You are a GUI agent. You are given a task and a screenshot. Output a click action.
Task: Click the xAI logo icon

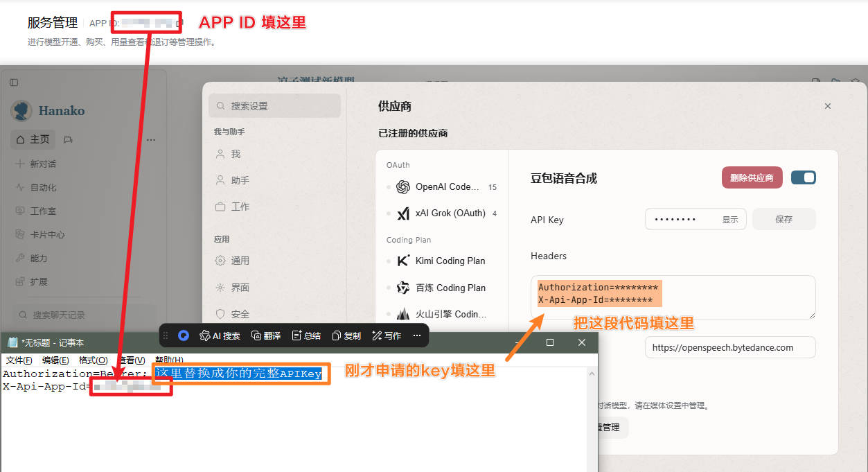[x=403, y=213]
